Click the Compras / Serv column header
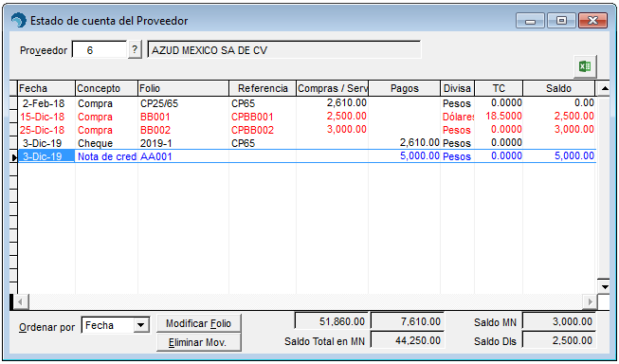 pos(333,88)
